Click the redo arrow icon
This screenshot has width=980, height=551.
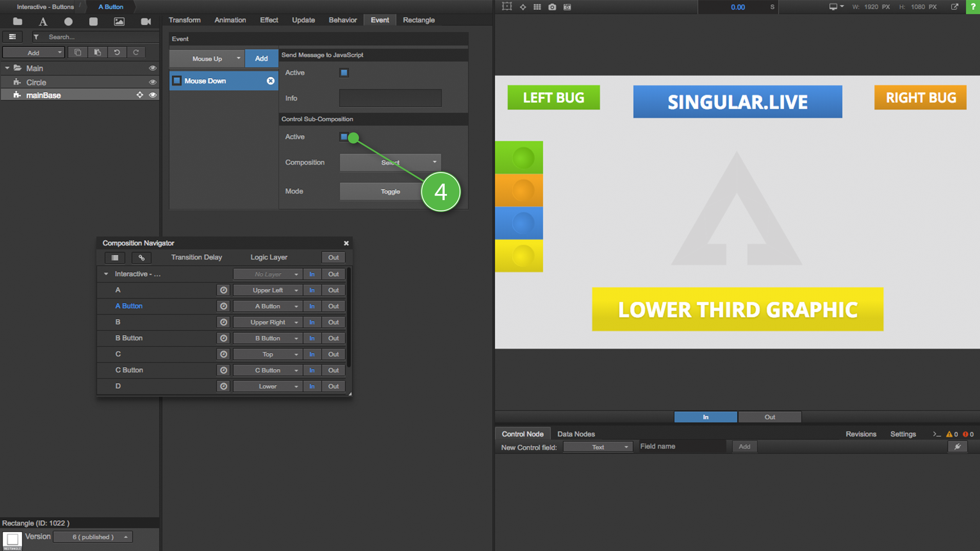136,52
